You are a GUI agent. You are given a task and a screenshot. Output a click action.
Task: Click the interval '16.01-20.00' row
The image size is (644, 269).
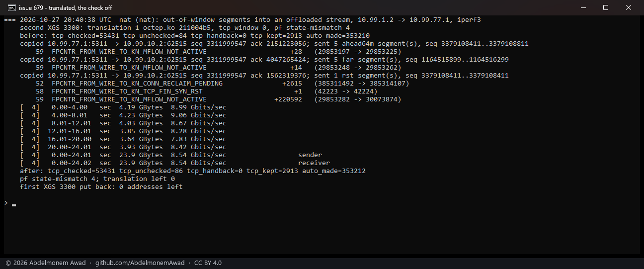(x=123, y=139)
